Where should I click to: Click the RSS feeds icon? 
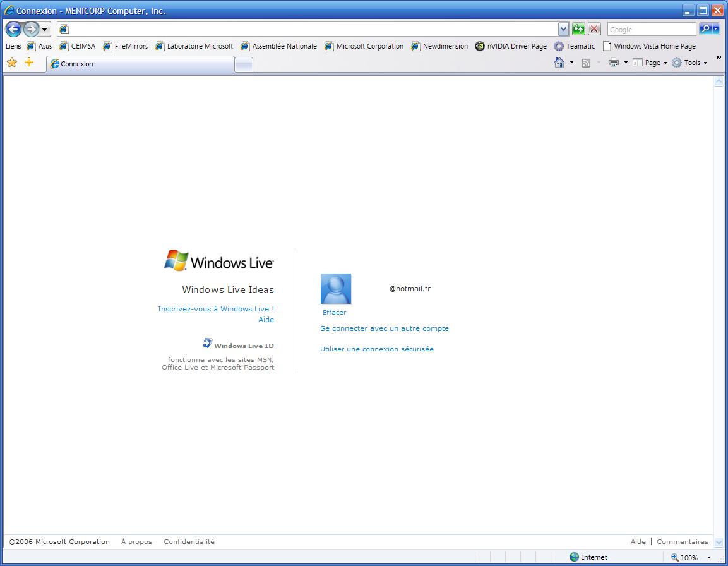pyautogui.click(x=586, y=63)
